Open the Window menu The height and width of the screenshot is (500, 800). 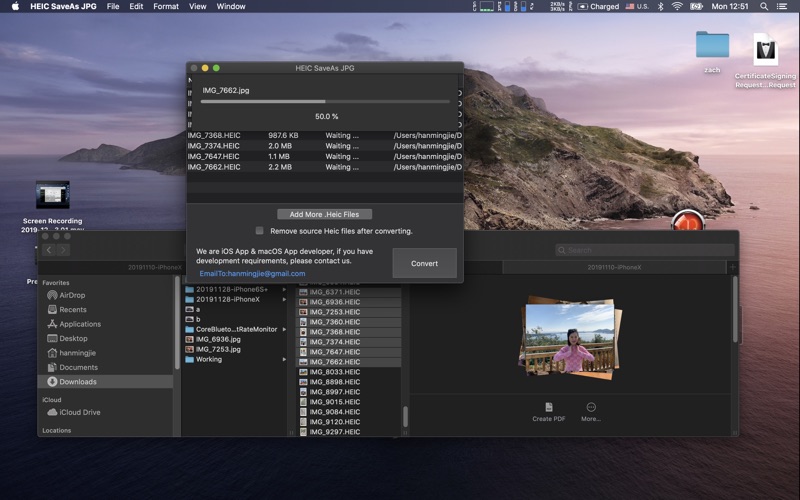pos(231,6)
